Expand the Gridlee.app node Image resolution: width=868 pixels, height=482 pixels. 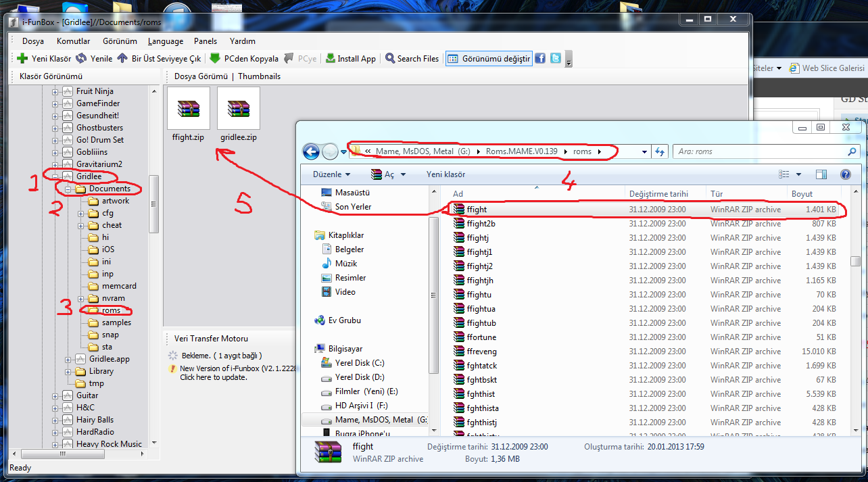(68, 359)
